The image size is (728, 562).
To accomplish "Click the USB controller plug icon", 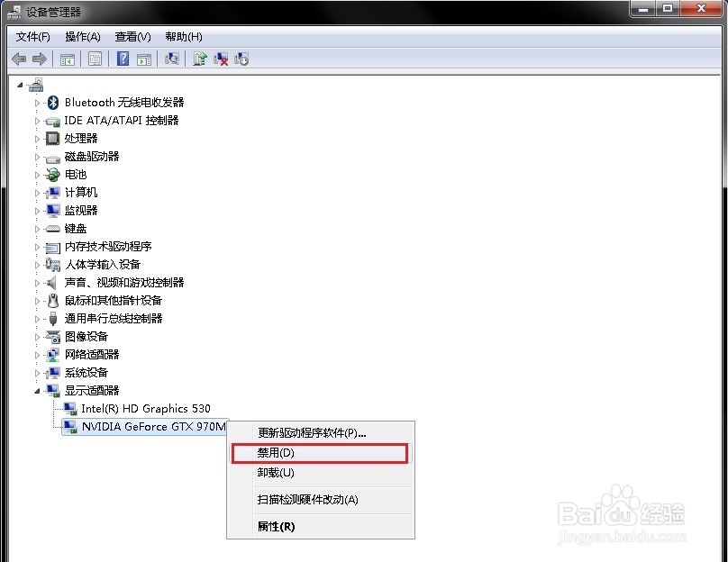I will coord(53,319).
